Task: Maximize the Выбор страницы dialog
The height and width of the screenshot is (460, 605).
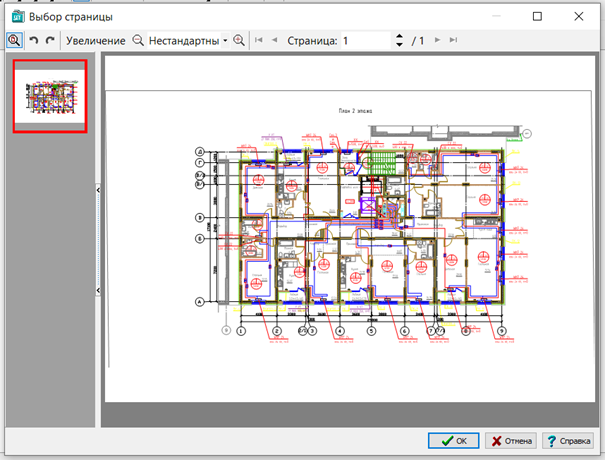Action: pyautogui.click(x=537, y=16)
